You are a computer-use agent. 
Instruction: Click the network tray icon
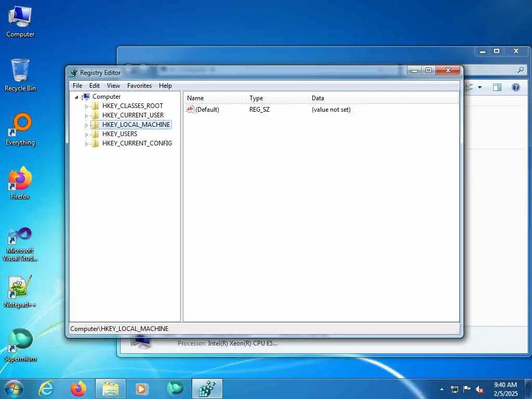455,389
